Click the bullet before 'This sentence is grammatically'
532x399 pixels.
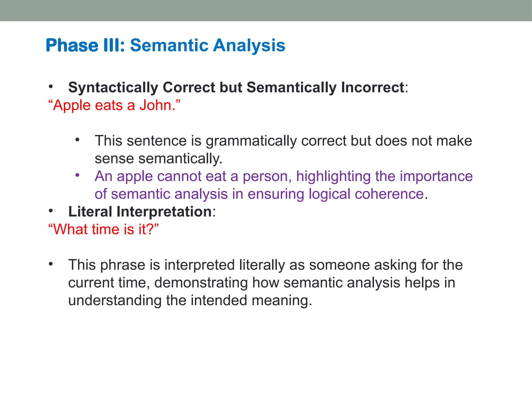pyautogui.click(x=77, y=140)
